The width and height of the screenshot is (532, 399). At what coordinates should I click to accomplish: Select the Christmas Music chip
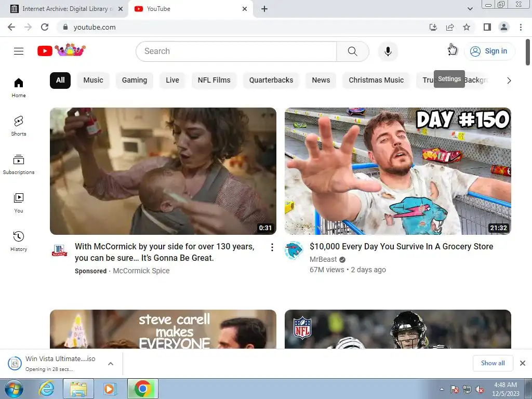376,81
